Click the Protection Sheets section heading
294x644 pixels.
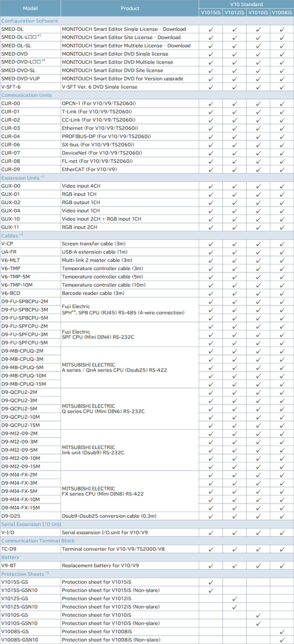(25, 574)
